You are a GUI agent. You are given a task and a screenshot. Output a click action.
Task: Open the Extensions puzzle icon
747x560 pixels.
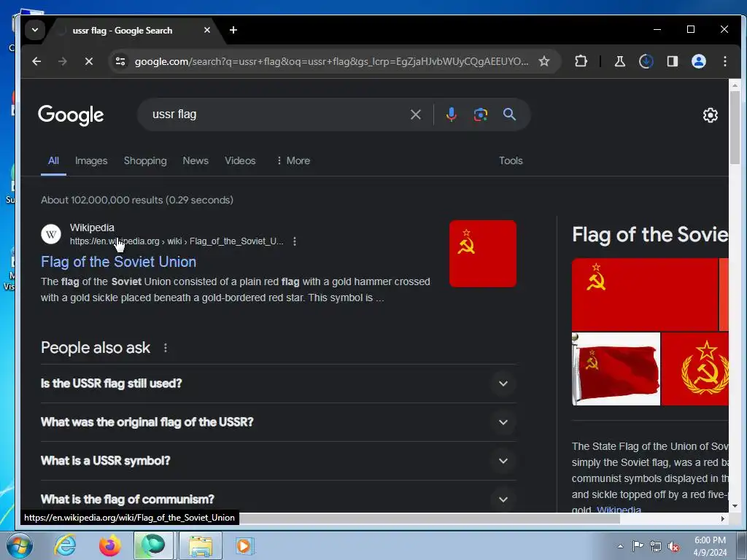coord(581,61)
